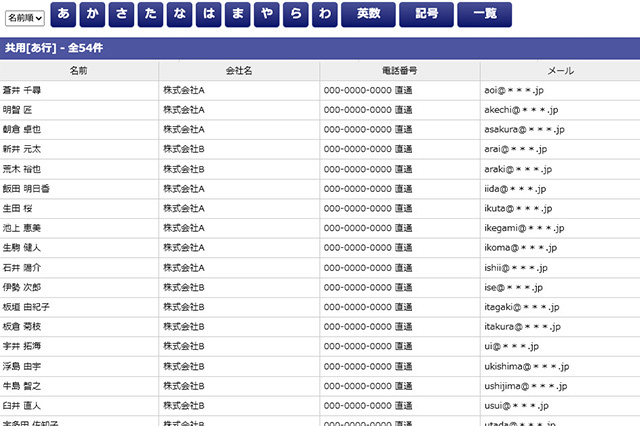Click email arai@***.jp
This screenshot has width=640, height=426.
click(516, 149)
